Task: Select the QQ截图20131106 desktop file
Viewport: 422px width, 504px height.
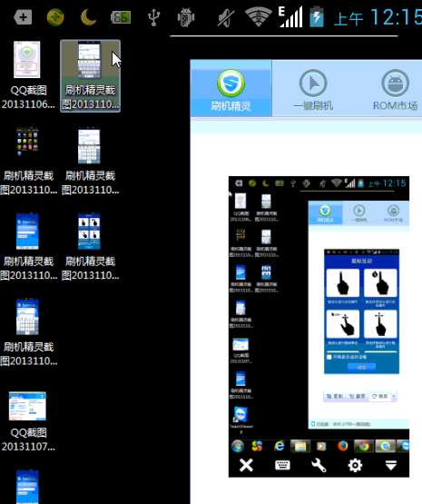Action: coord(28,74)
